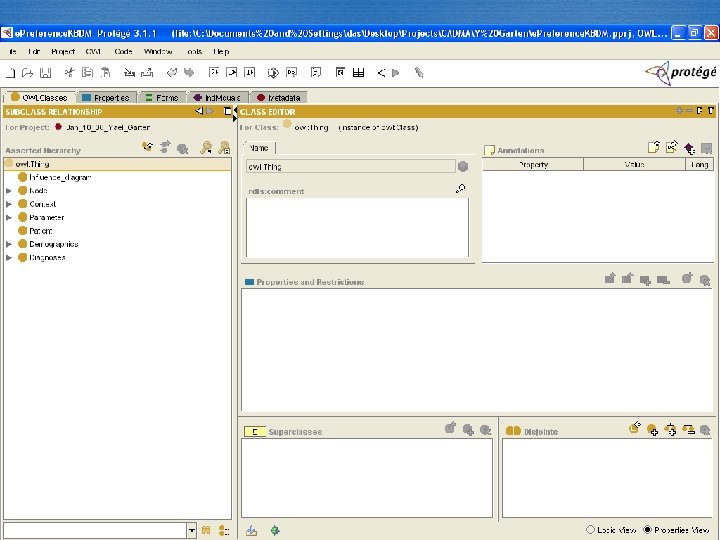Click the Cut scissors toolbar icon
Screen dimensions: 720x540
click(x=69, y=73)
